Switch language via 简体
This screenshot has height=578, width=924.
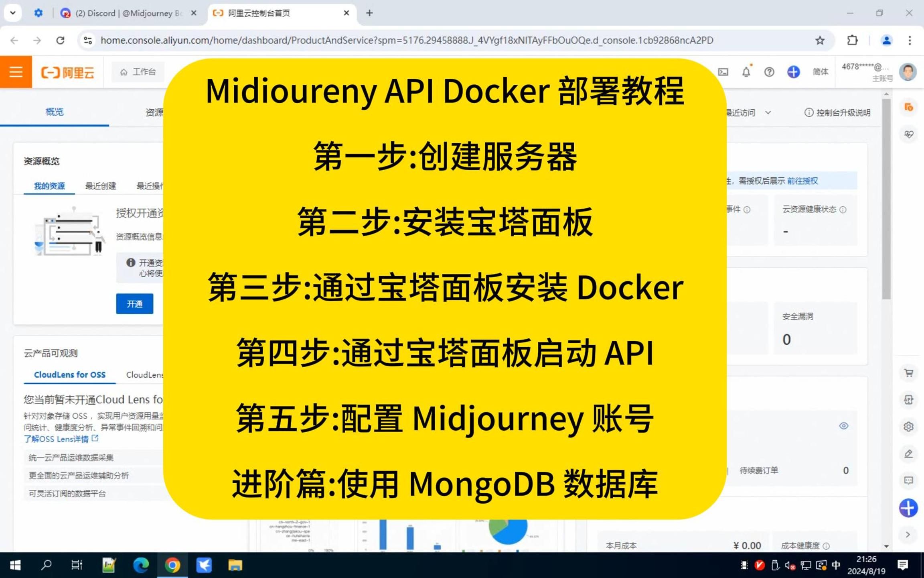pos(820,72)
